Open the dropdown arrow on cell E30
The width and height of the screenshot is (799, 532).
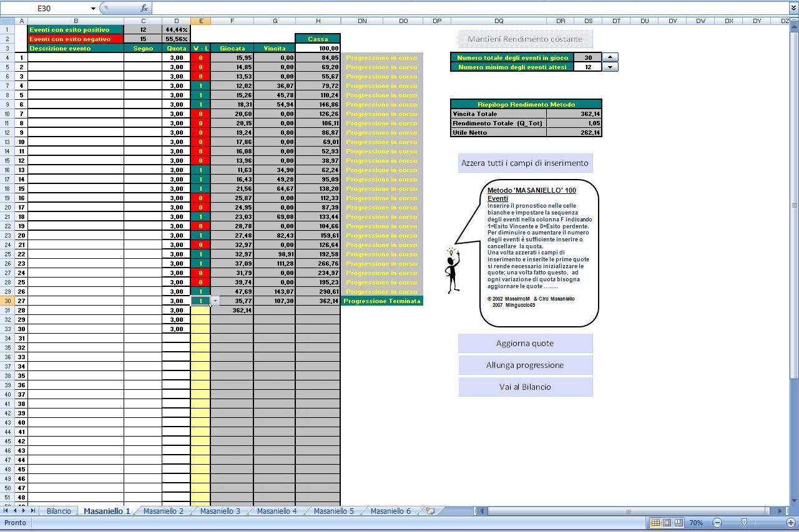pos(215,301)
